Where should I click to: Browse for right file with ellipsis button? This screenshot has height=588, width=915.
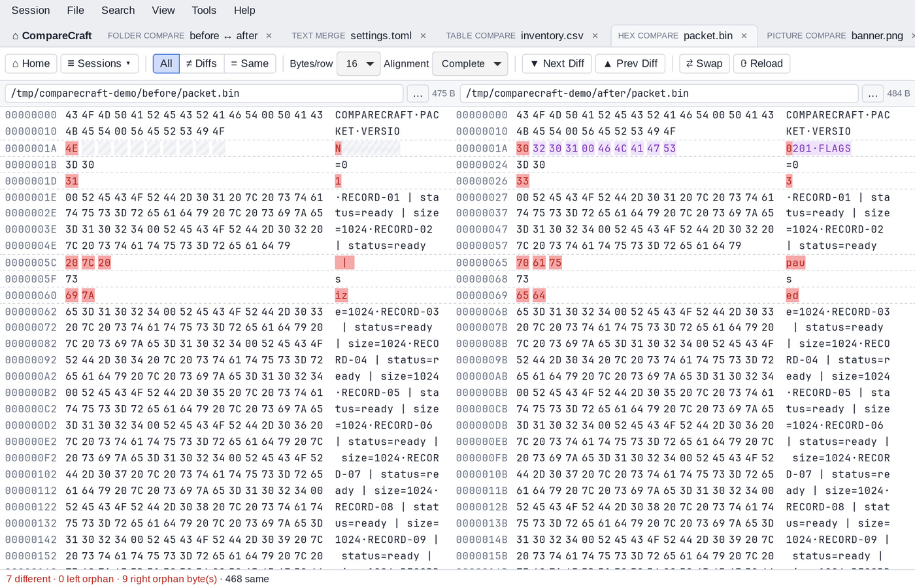(873, 93)
